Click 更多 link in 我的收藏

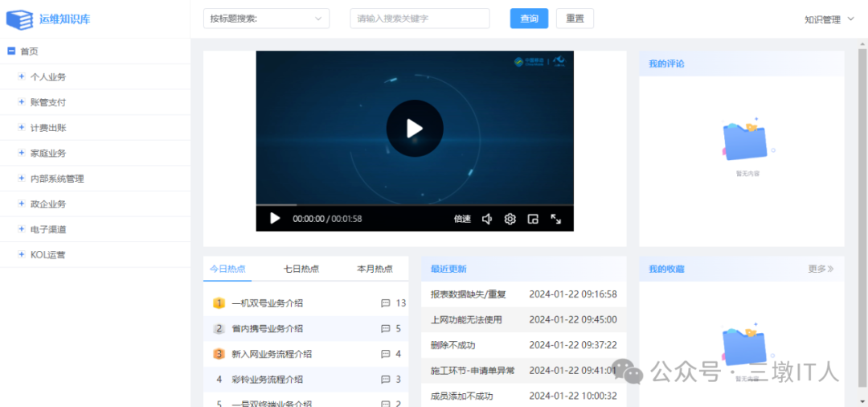(x=821, y=269)
